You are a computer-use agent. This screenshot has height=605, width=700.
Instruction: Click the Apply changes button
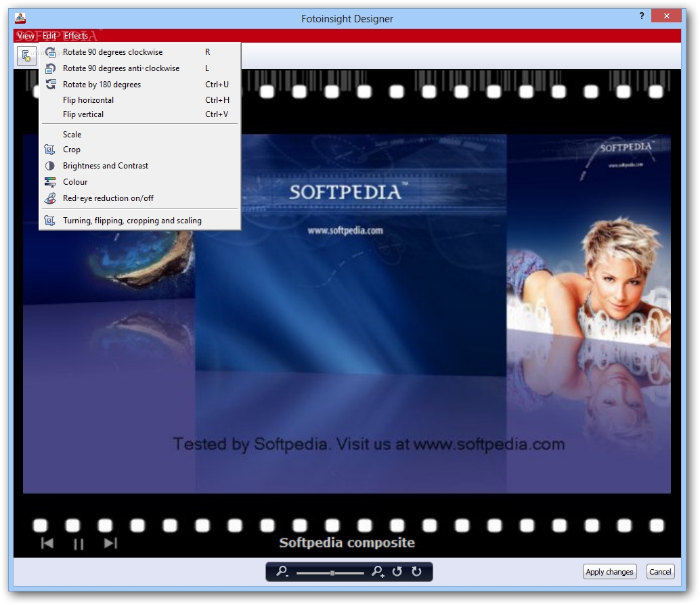609,572
